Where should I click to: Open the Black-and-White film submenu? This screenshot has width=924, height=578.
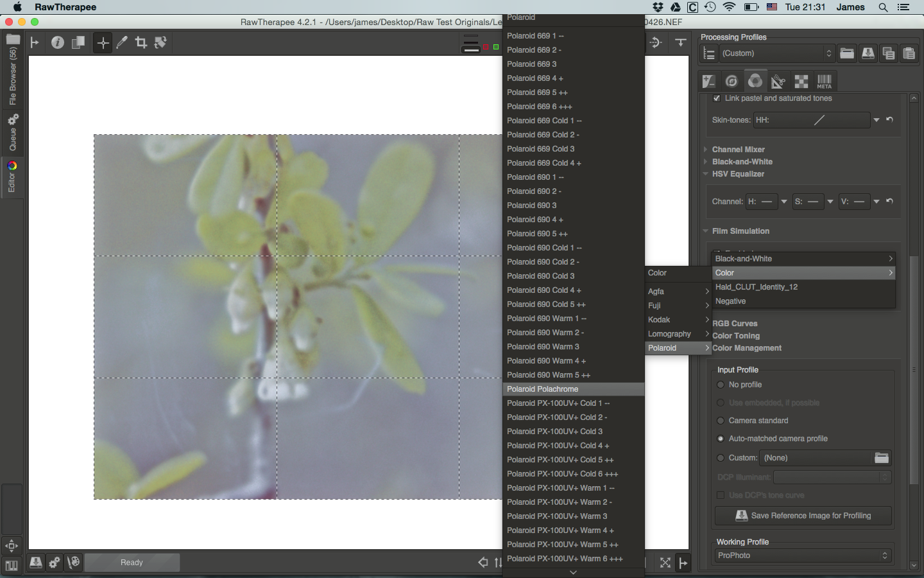pyautogui.click(x=803, y=259)
